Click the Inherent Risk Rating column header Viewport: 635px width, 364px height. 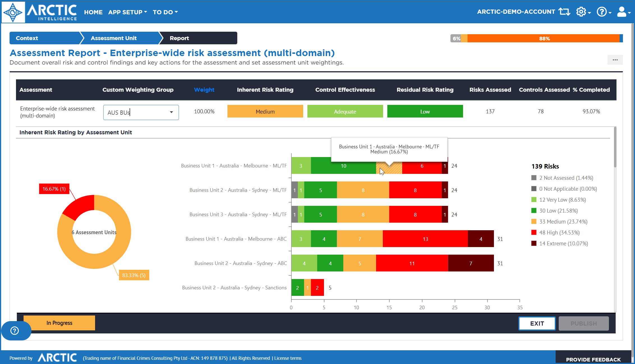click(265, 90)
